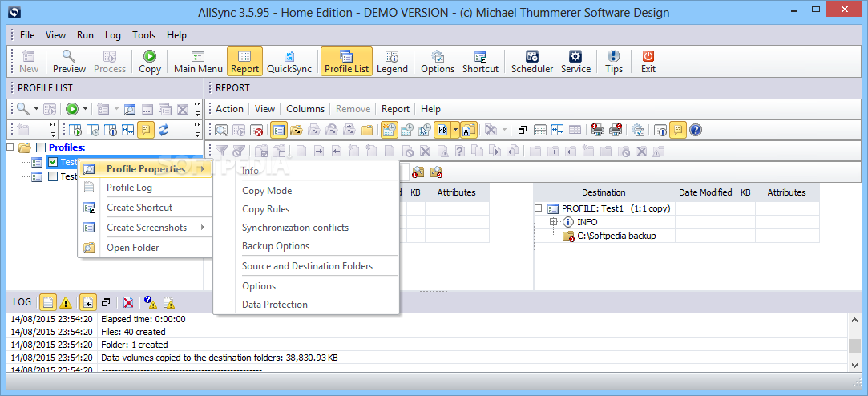Start the Copy action in main toolbar

tap(149, 62)
